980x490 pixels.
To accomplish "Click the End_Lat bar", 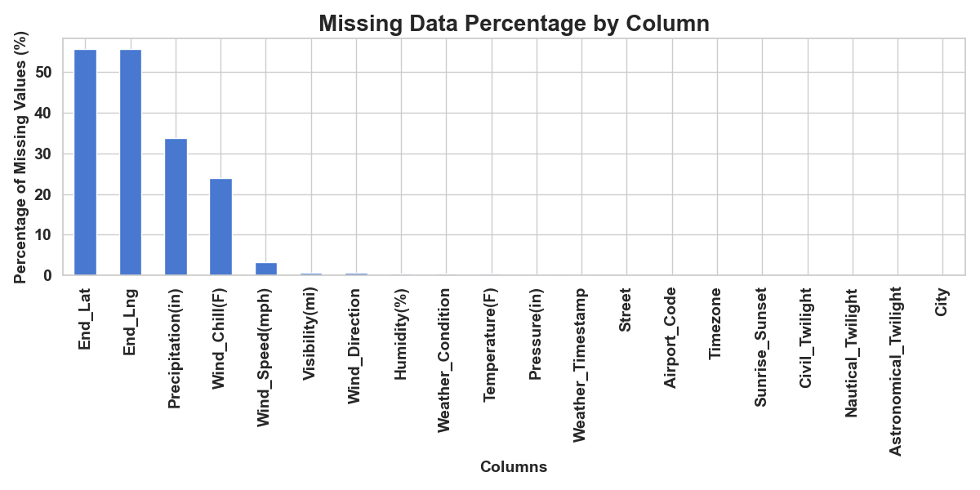I will 85,163.
